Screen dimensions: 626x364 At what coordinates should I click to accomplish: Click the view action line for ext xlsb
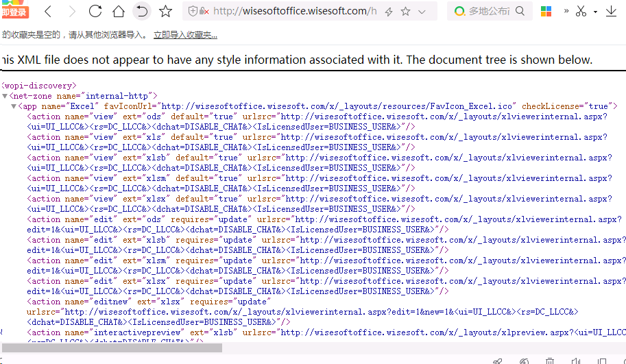coord(320,158)
